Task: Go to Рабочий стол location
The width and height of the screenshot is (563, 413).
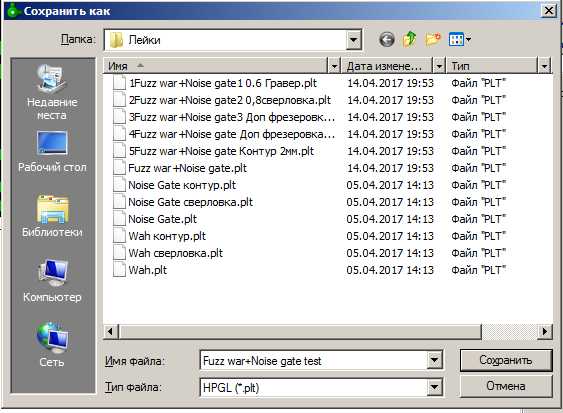Action: [52, 152]
